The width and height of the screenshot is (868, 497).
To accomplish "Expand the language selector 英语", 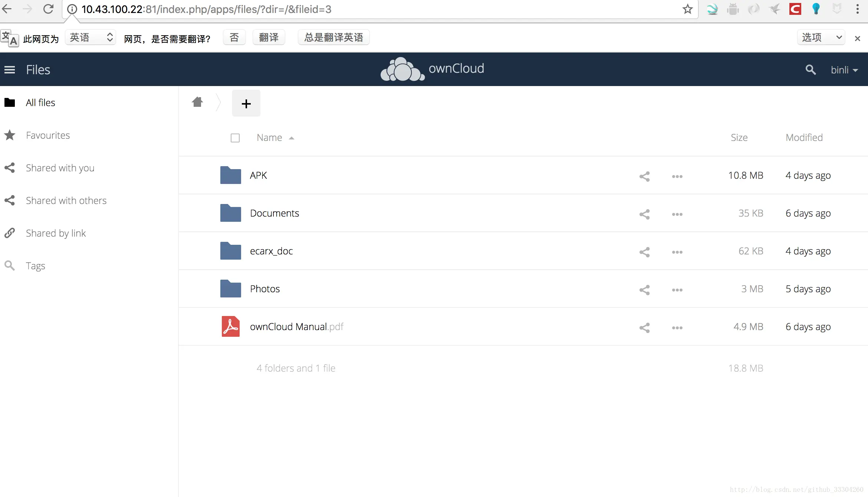I will (x=91, y=37).
